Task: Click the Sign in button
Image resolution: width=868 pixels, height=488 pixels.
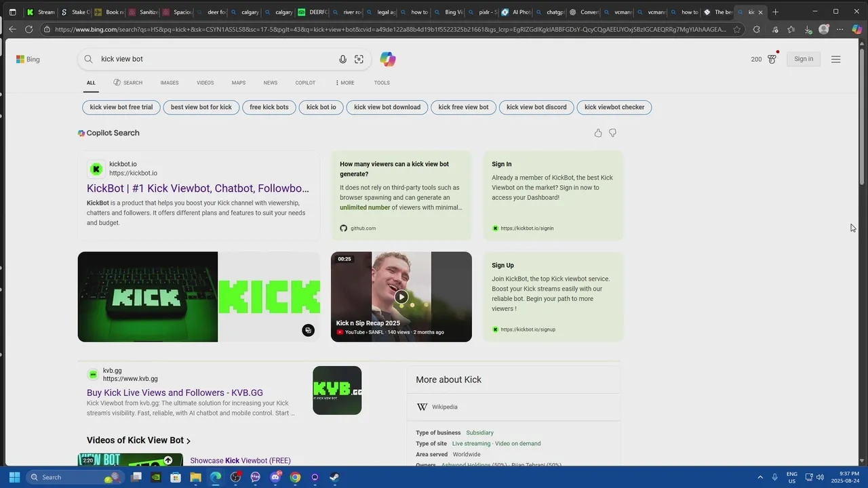Action: click(x=804, y=59)
